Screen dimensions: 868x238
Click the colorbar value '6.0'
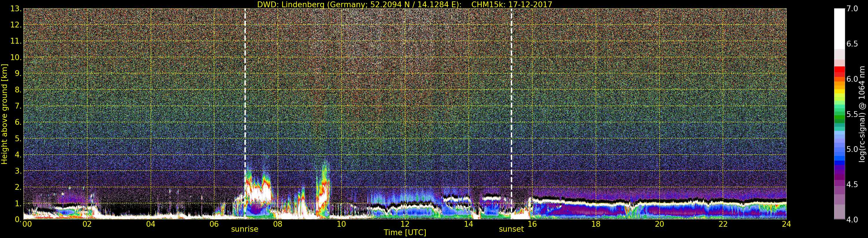852,79
